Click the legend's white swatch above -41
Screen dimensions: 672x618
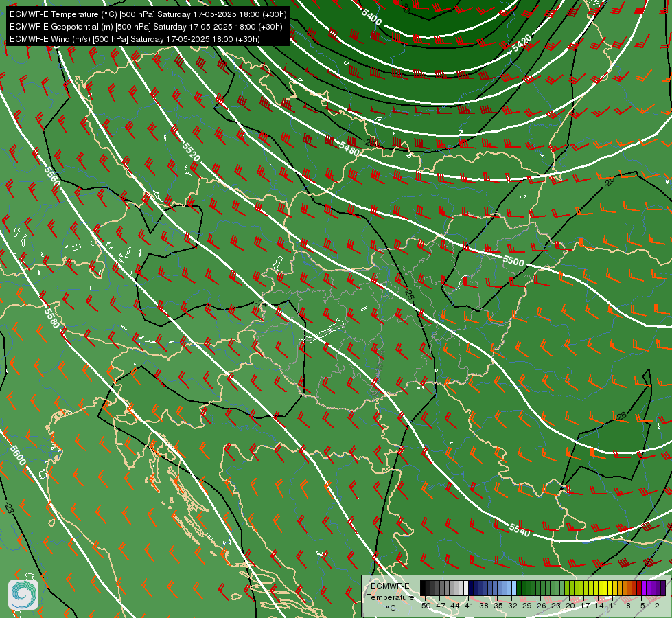pyautogui.click(x=466, y=588)
